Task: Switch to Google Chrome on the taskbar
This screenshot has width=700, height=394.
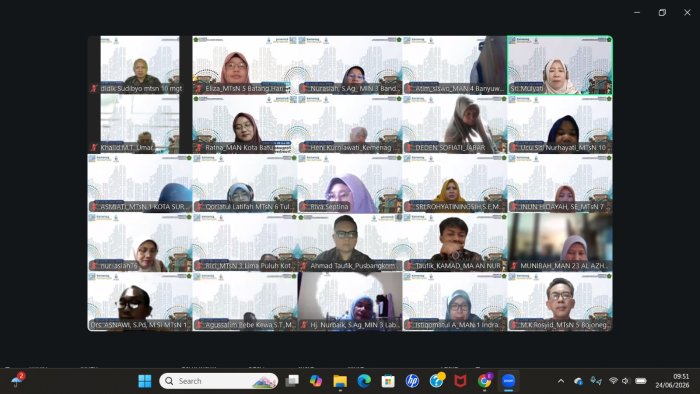Action: (484, 381)
